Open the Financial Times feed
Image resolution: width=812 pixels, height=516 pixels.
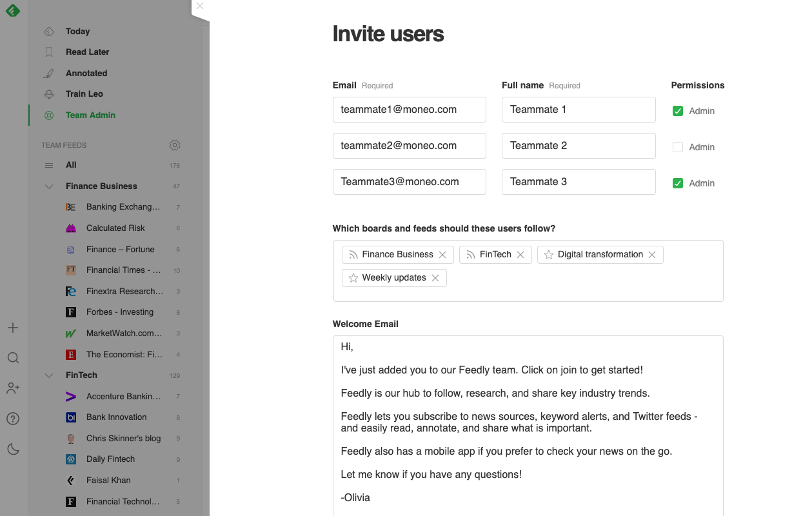[123, 270]
